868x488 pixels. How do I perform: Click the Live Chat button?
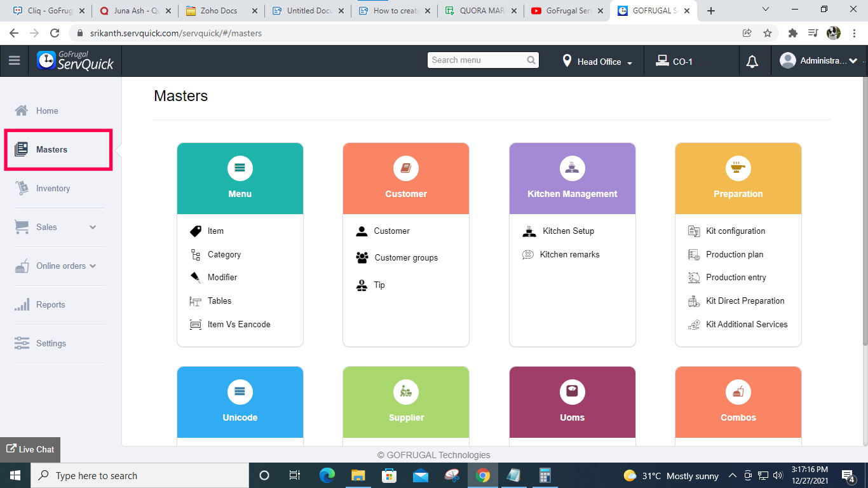coord(31,449)
